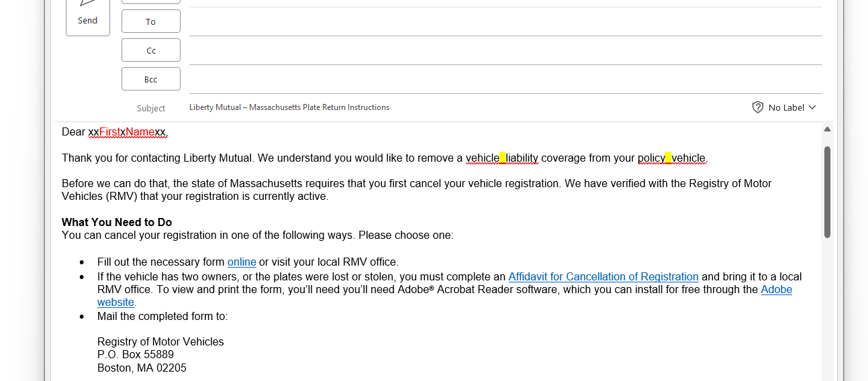
Task: Click the highlighted "vehicle liability" text
Action: [502, 158]
